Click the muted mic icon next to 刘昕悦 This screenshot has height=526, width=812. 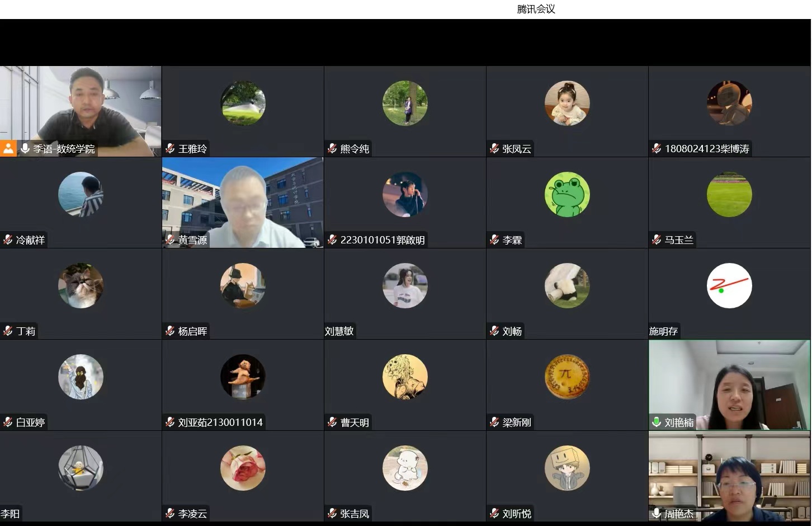point(494,514)
